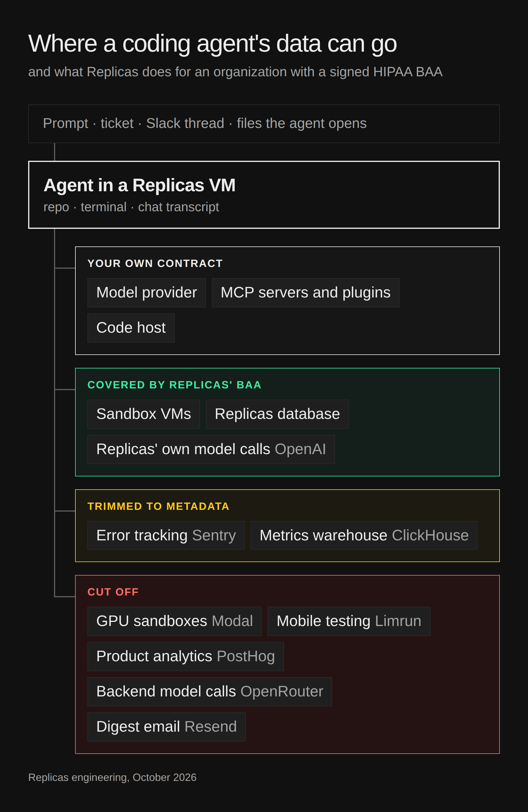Select the "Model provider" chip
The height and width of the screenshot is (812, 528).
[x=147, y=293]
